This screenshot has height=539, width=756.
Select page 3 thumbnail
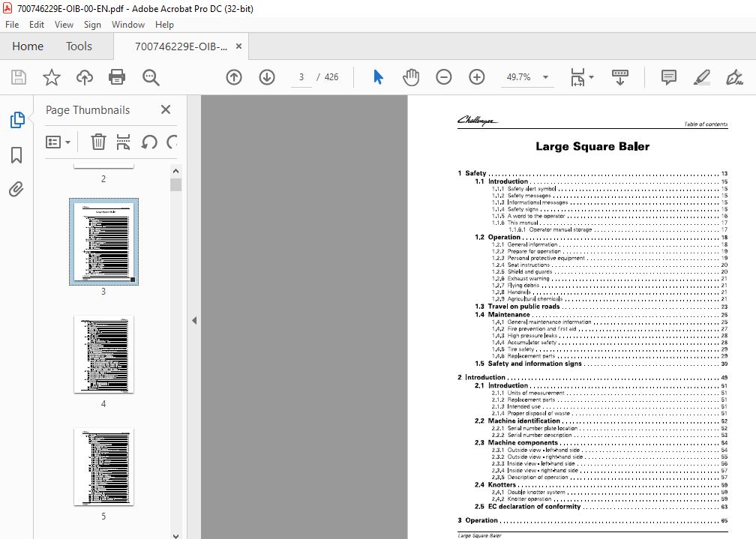[103, 241]
